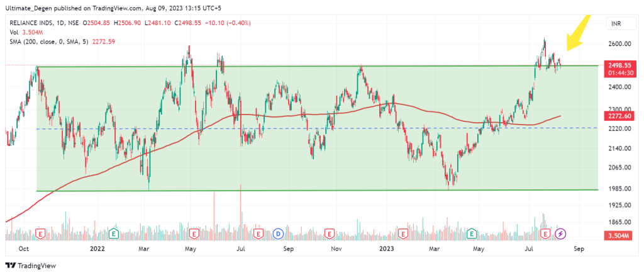Click the Nov date label on time axis

(x=337, y=249)
